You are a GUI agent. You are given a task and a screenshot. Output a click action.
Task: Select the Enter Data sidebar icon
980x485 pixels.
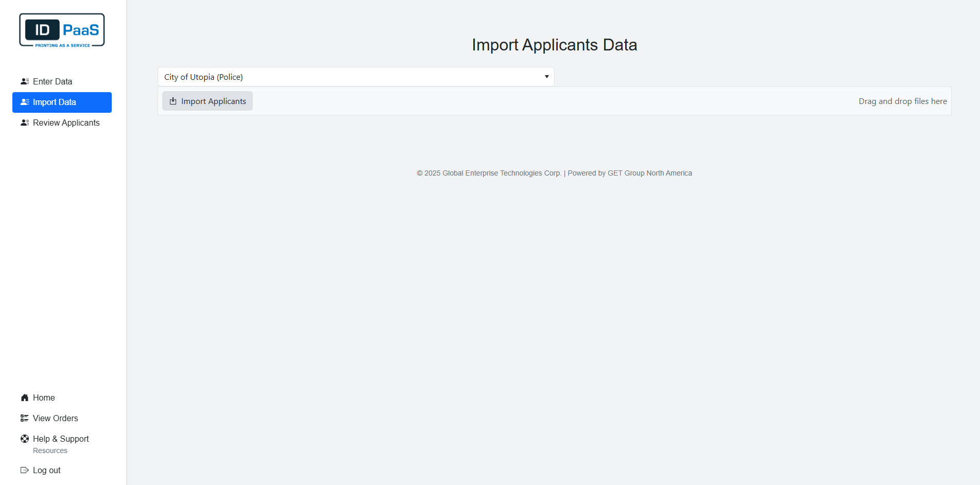pyautogui.click(x=24, y=81)
